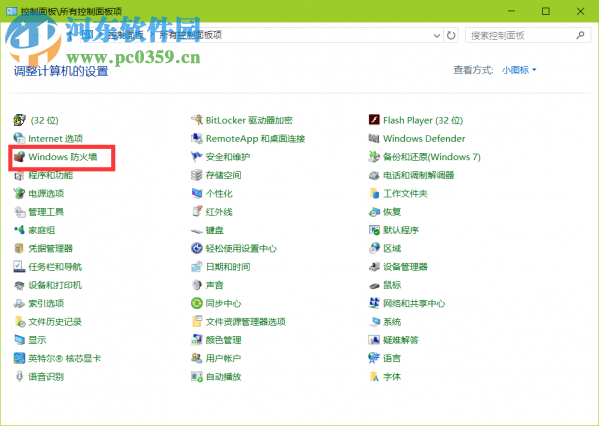Click the Windows 防火墙 icon
599x426 pixels.
pyautogui.click(x=19, y=156)
